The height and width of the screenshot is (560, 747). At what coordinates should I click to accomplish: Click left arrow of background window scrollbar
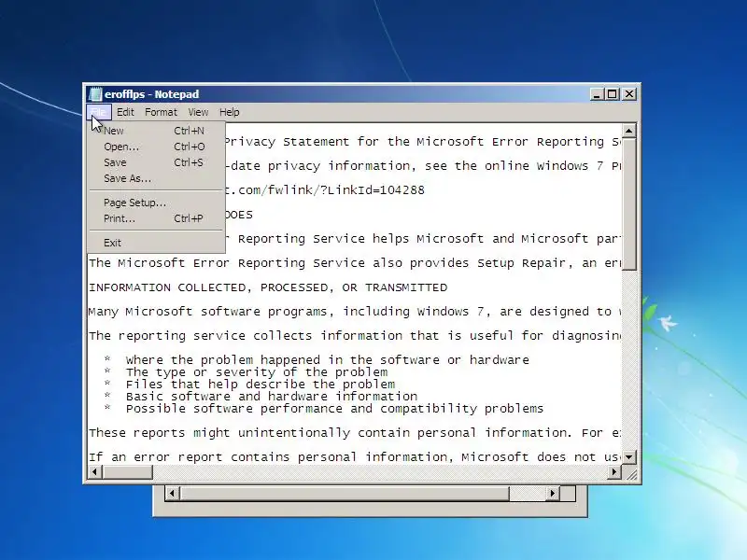pyautogui.click(x=172, y=494)
